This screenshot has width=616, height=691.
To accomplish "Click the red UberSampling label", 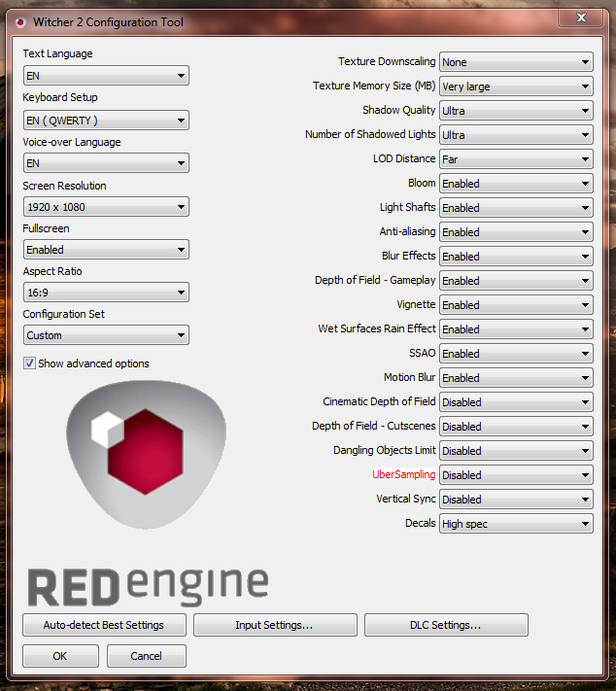I will tap(403, 474).
